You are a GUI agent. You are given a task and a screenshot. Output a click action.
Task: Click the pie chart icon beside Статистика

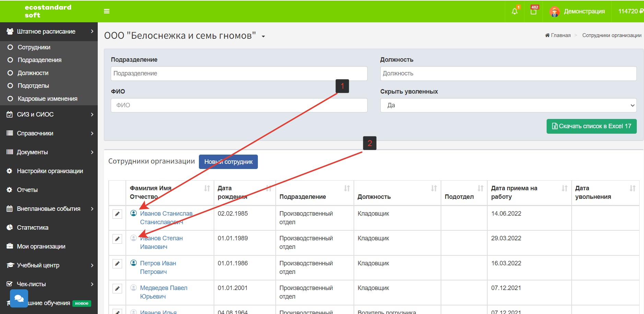pos(10,227)
